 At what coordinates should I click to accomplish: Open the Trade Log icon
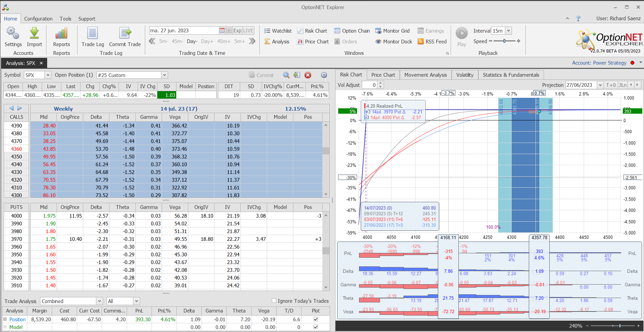[x=93, y=33]
